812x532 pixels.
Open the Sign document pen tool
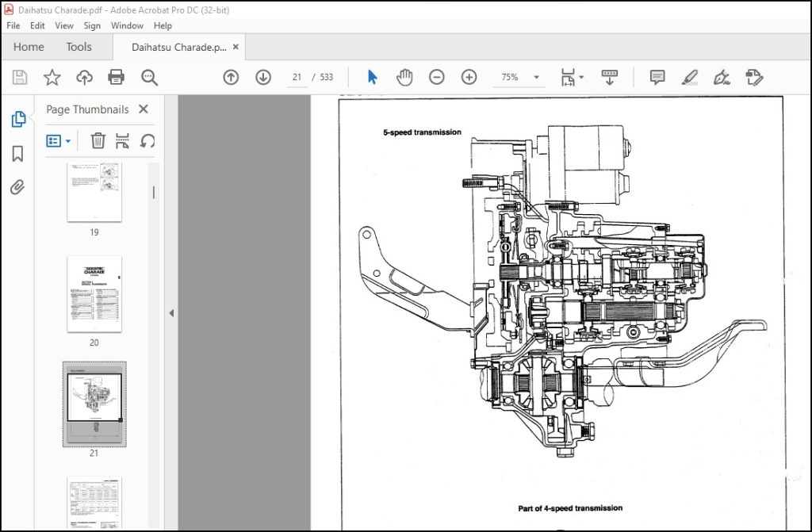[x=722, y=77]
